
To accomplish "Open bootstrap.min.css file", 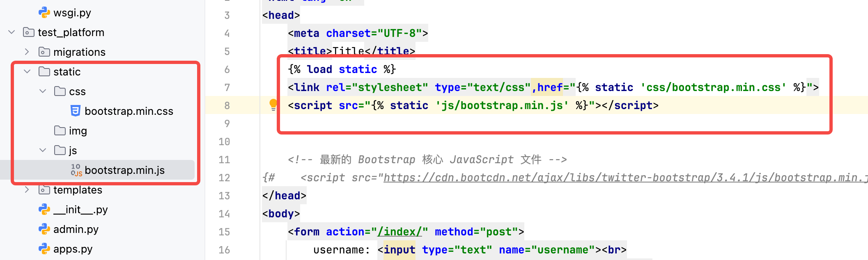I will [x=129, y=111].
